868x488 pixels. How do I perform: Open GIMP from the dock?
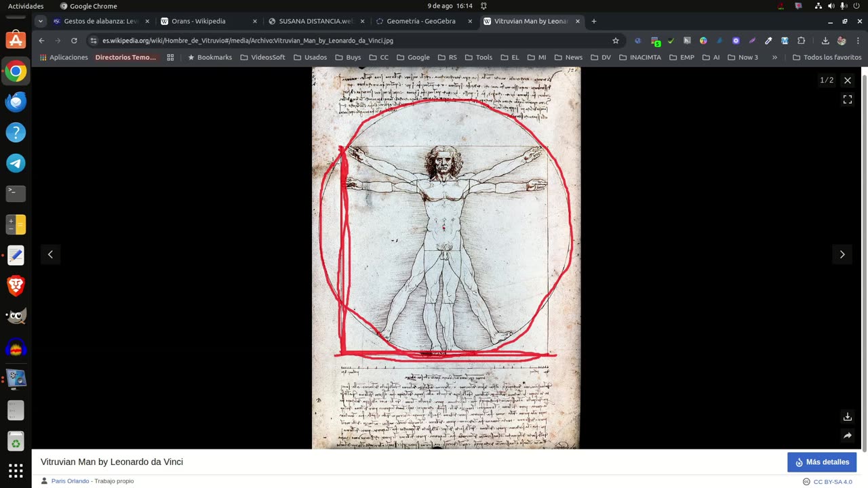16,317
